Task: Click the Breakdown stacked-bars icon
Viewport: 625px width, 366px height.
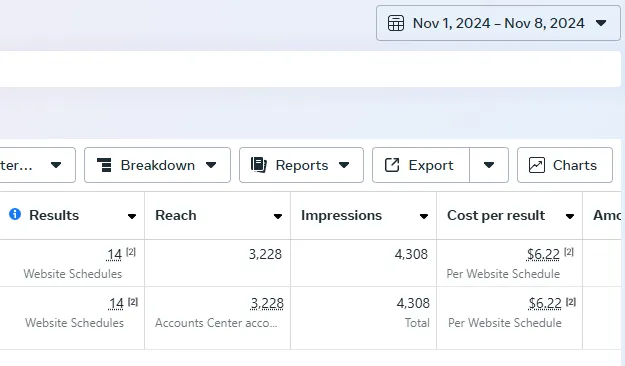Action: click(x=104, y=165)
